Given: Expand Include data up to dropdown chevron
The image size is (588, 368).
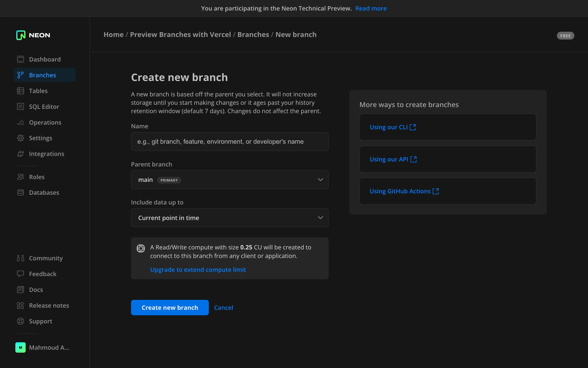Looking at the screenshot, I should pos(320,218).
